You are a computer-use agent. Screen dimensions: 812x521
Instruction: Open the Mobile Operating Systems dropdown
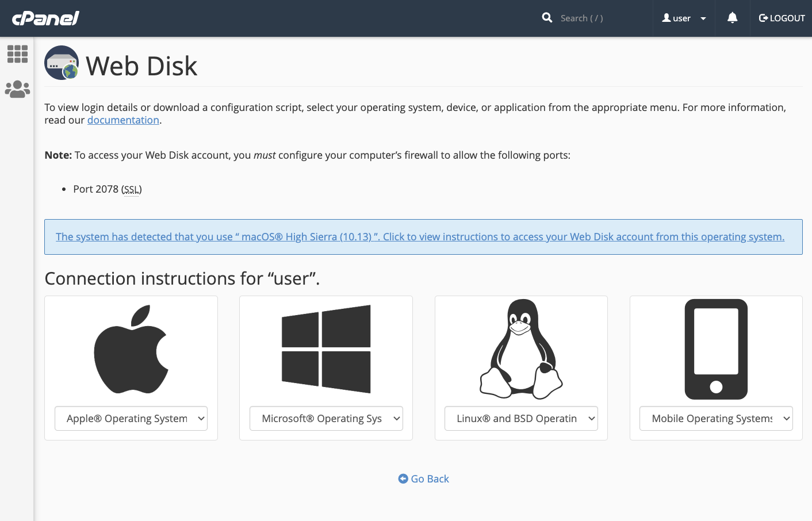716,419
